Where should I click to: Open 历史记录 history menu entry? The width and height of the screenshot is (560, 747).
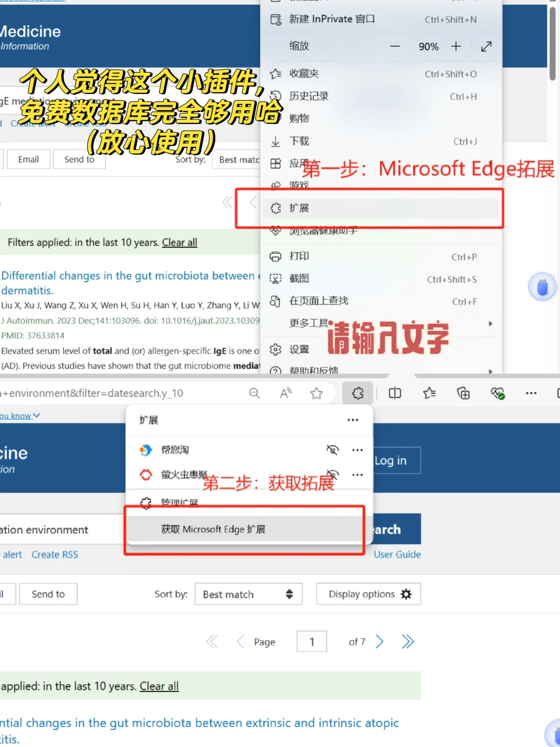click(x=381, y=96)
